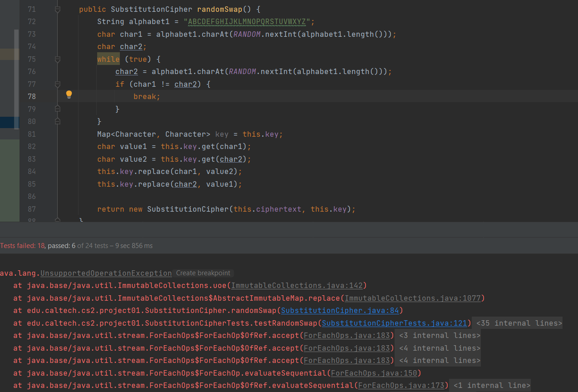
Task: Jump to SubstitutionCipherTests.java:121 link
Action: [394, 323]
